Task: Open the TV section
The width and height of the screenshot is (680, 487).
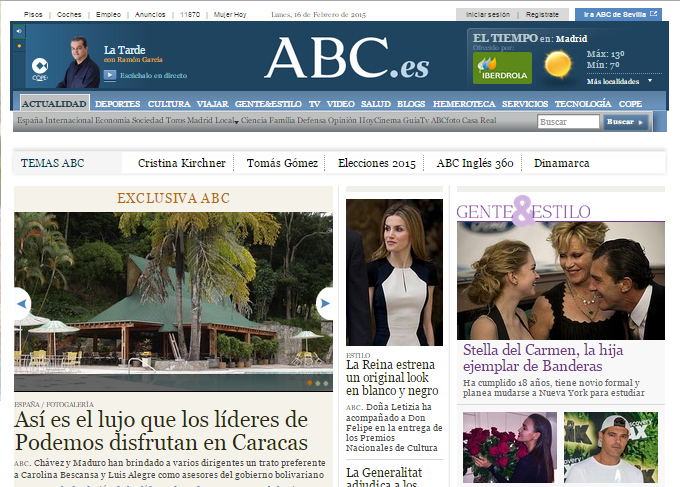Action: coord(314,104)
